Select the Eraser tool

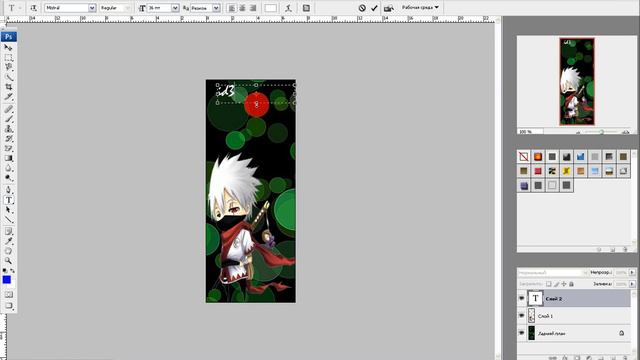pyautogui.click(x=8, y=148)
